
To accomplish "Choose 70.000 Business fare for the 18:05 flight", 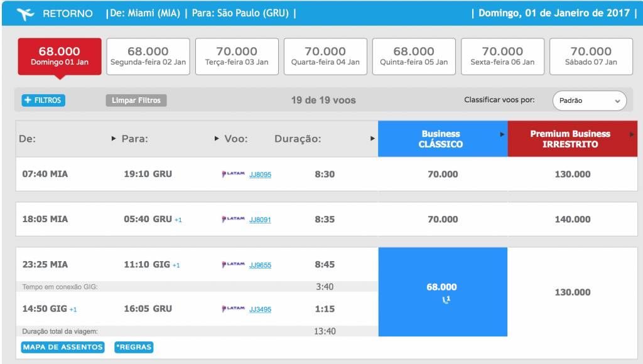I will tap(443, 219).
